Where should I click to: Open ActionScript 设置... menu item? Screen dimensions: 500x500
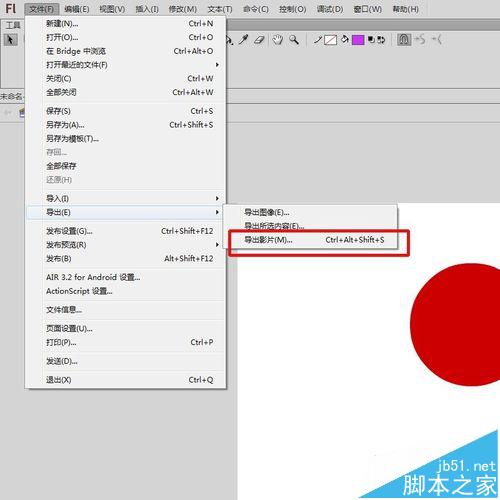[x=126, y=291]
